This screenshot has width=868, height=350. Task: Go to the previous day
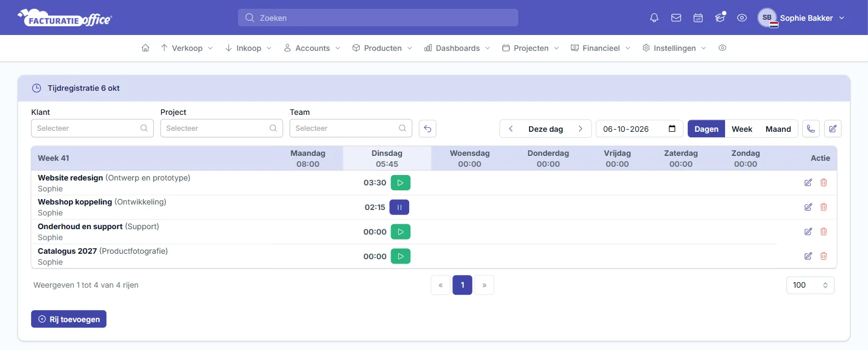(x=511, y=129)
